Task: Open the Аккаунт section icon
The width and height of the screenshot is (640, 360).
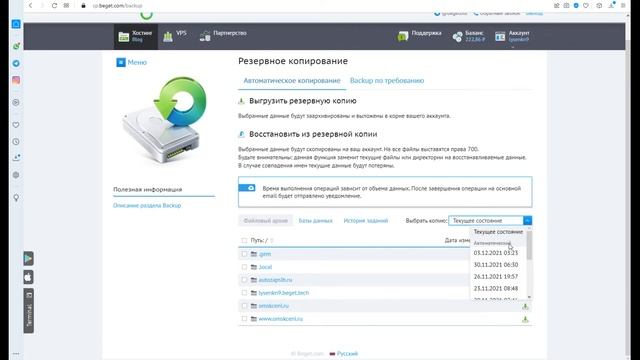Action: point(500,37)
